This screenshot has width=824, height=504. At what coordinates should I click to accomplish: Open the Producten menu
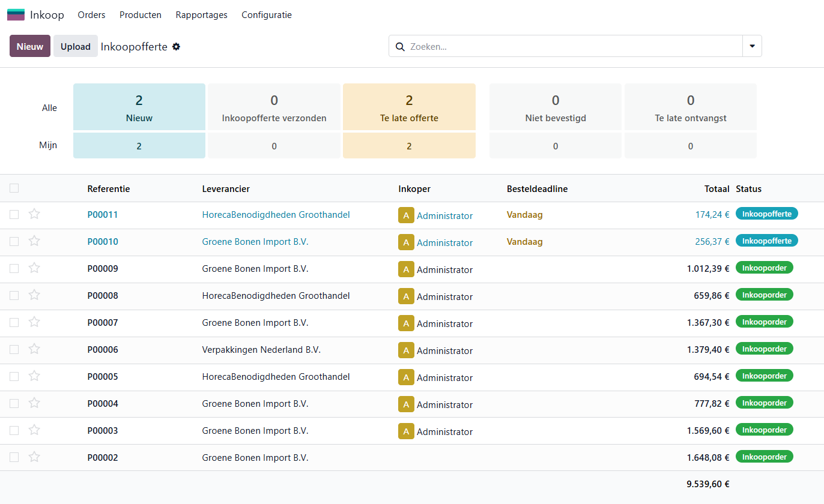141,15
